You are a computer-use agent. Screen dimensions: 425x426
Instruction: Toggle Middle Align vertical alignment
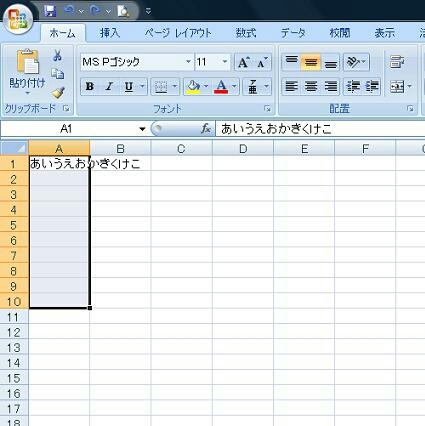click(311, 62)
